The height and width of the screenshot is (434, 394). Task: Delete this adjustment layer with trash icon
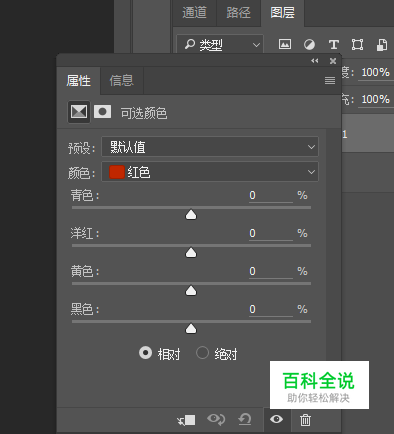pyautogui.click(x=305, y=420)
